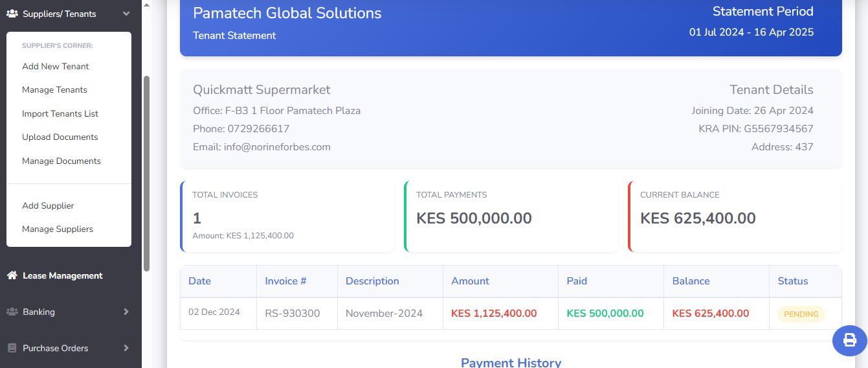Expand the Purchase Orders submenu arrow
Image resolution: width=868 pixels, height=368 pixels.
126,348
